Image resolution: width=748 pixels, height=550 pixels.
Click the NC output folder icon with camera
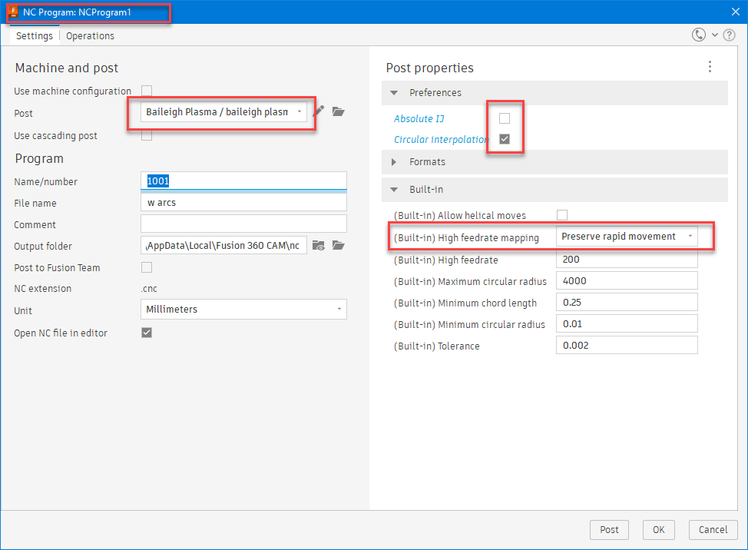[318, 246]
